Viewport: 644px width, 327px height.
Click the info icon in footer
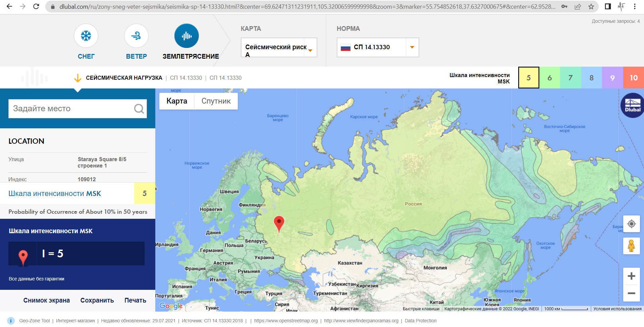coord(11,321)
